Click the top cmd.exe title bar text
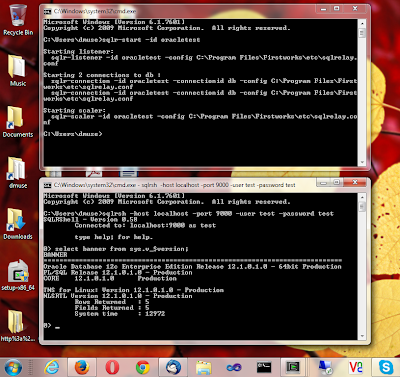Screen dimensions: 400x377 click(x=95, y=11)
